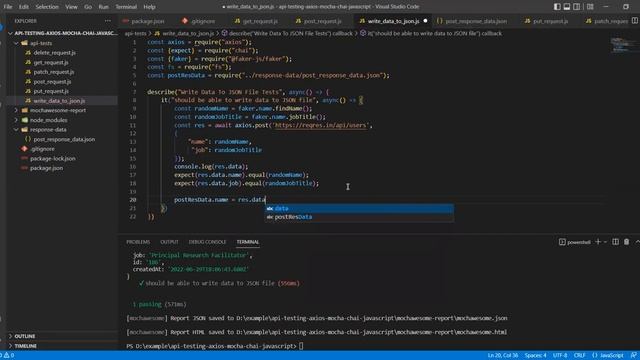Screen dimensions: 640x360
Task: Select 'postResData' autocomplete suggestion
Action: coord(359,217)
